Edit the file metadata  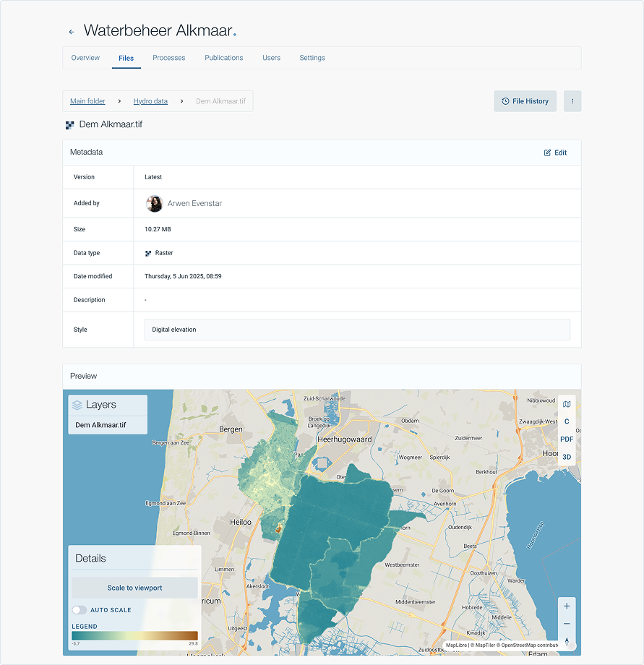click(x=555, y=153)
